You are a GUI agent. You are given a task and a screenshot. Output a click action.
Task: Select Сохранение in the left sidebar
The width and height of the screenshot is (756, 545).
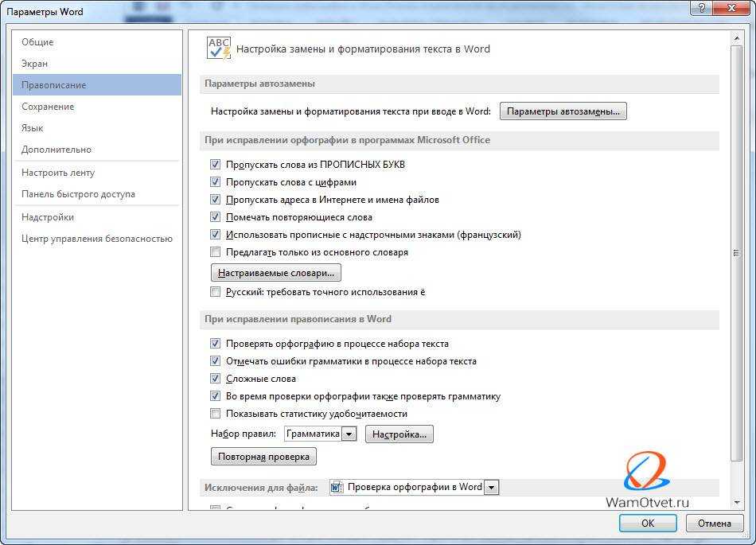pos(48,107)
